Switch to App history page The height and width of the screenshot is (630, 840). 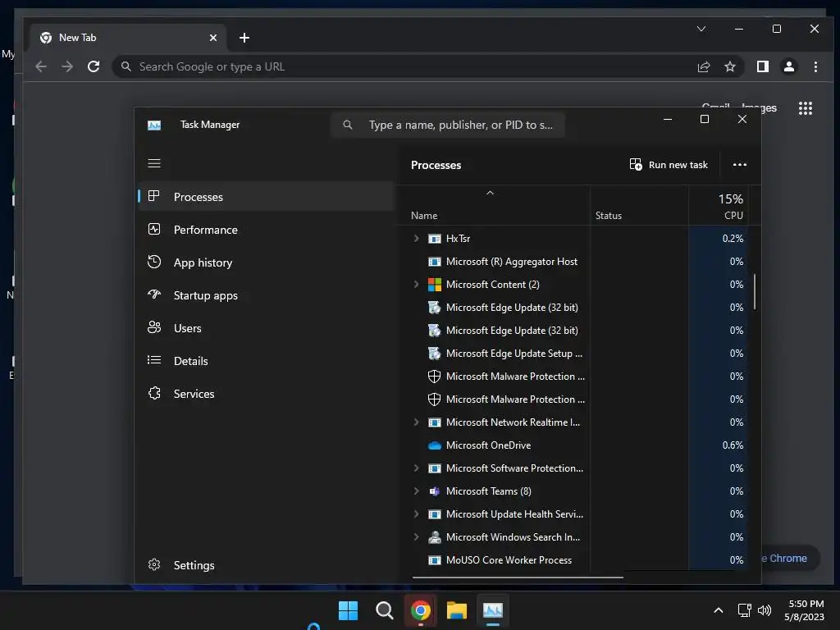tap(267, 262)
